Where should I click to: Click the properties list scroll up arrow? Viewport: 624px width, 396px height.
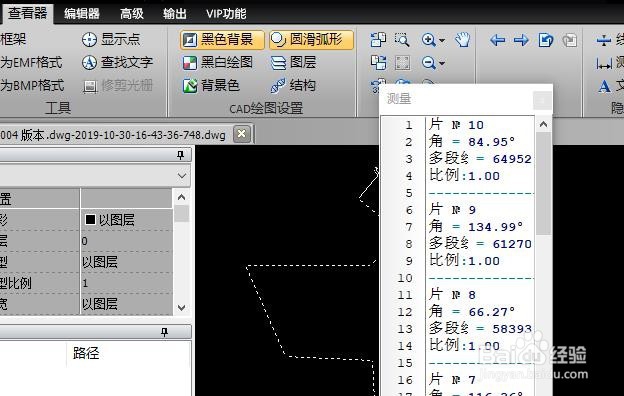click(181, 197)
